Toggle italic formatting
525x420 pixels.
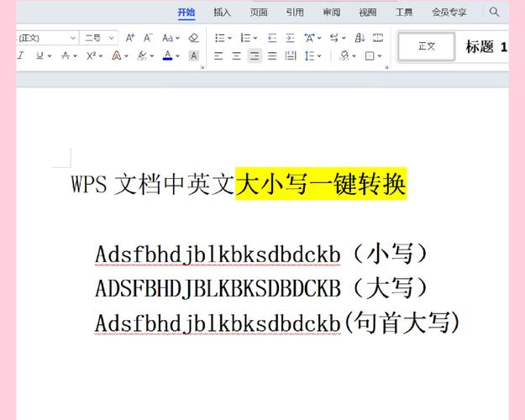[21, 55]
